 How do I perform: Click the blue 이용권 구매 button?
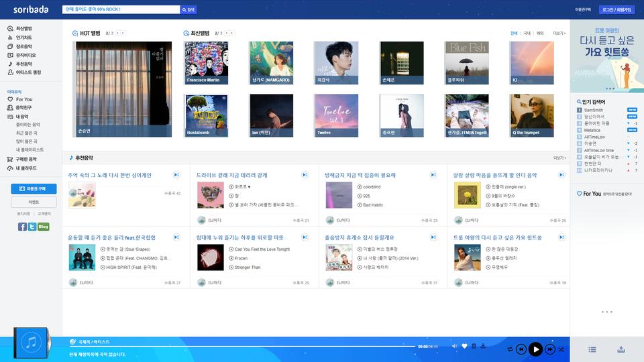34,189
